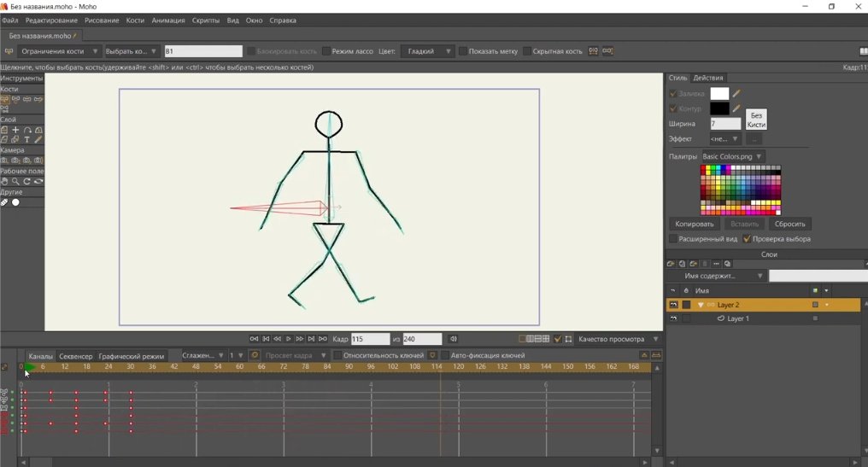Enable the 'Показать метку' checkbox
This screenshot has height=467, width=868.
[x=463, y=51]
